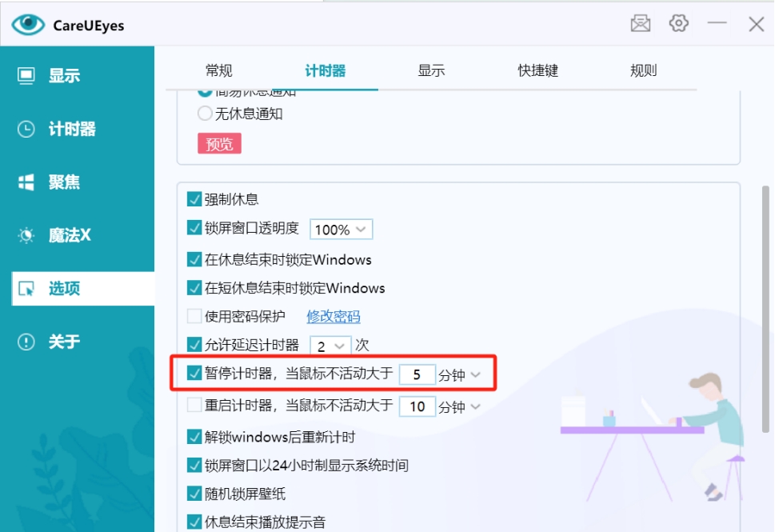Open the 允许延迟计时器 count dropdown
Image resolution: width=775 pixels, height=532 pixels.
point(331,346)
